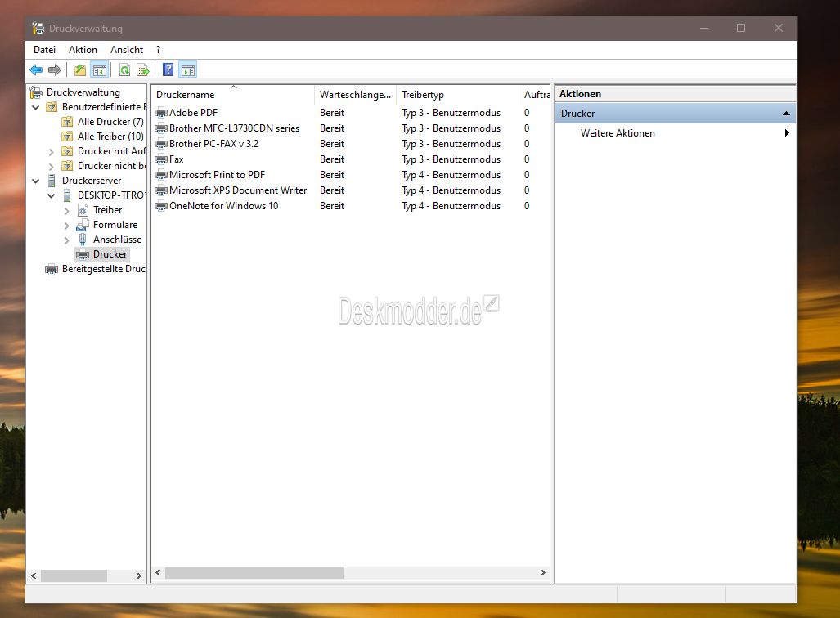
Task: Open the Ansicht menu
Action: (x=127, y=50)
